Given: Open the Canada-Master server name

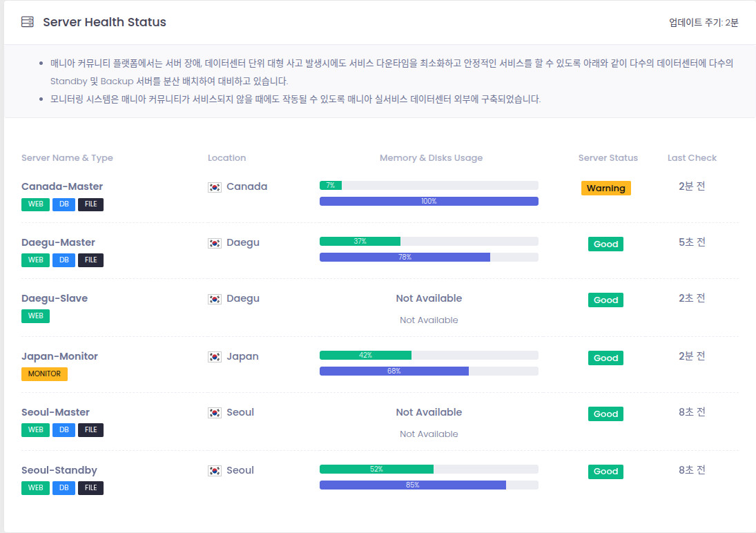Looking at the screenshot, I should coord(62,186).
